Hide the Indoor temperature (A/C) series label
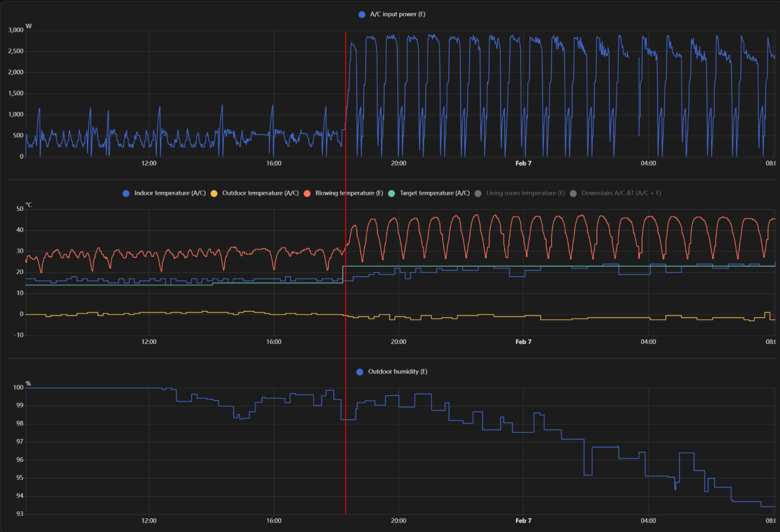The height and width of the screenshot is (532, 780). (x=170, y=193)
